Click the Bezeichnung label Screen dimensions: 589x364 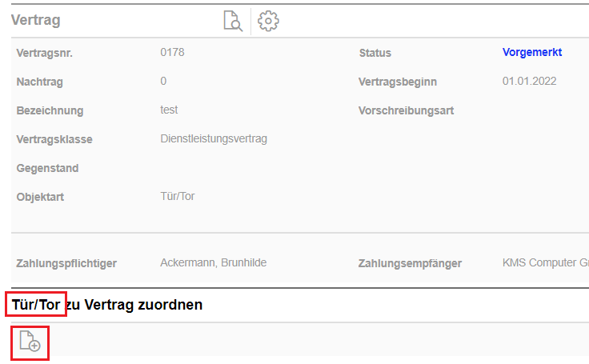50,111
